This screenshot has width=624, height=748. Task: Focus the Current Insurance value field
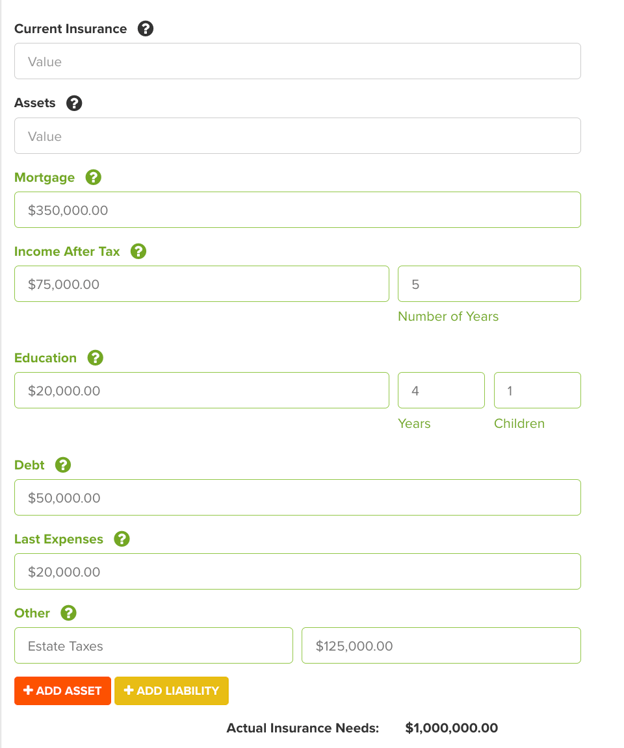point(298,62)
